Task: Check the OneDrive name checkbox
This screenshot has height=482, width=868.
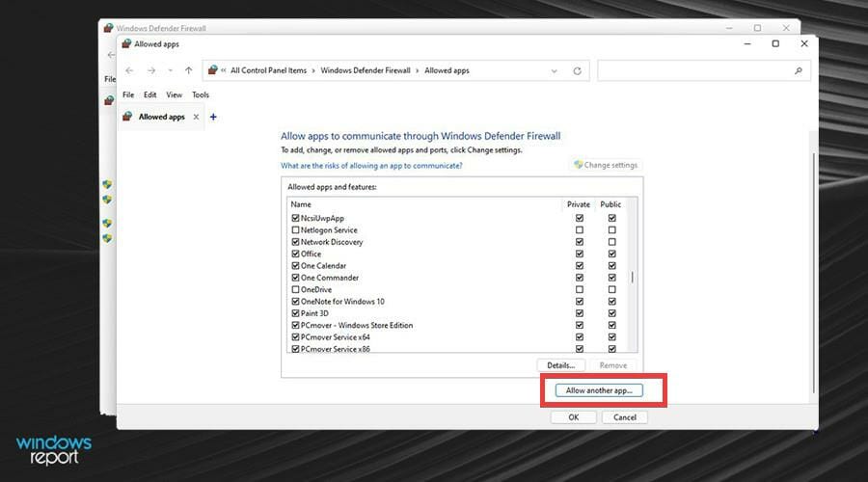Action: point(296,289)
